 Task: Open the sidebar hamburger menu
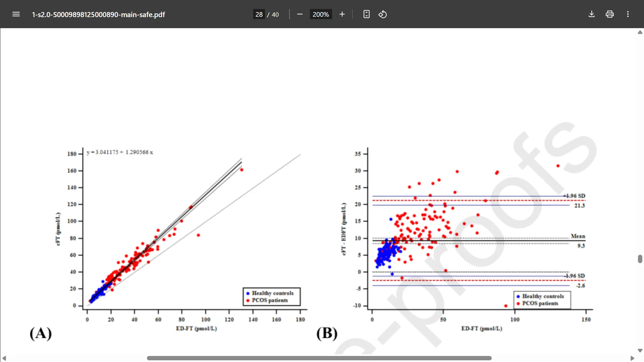16,14
